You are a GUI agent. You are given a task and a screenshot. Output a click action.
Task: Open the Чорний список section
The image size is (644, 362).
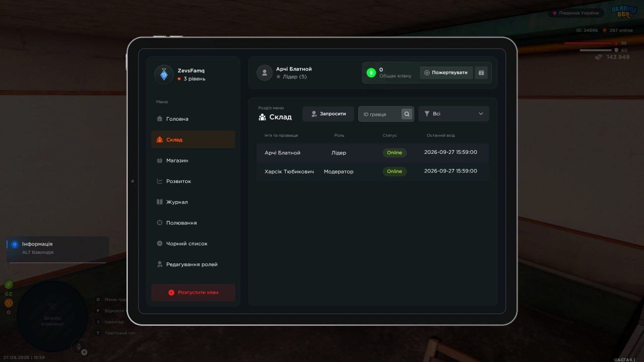coord(193,243)
